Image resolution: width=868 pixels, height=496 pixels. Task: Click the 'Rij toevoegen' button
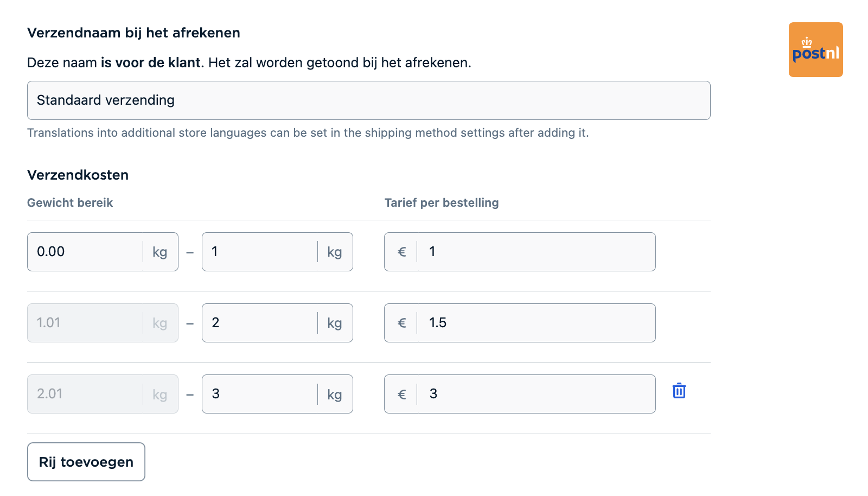86,462
